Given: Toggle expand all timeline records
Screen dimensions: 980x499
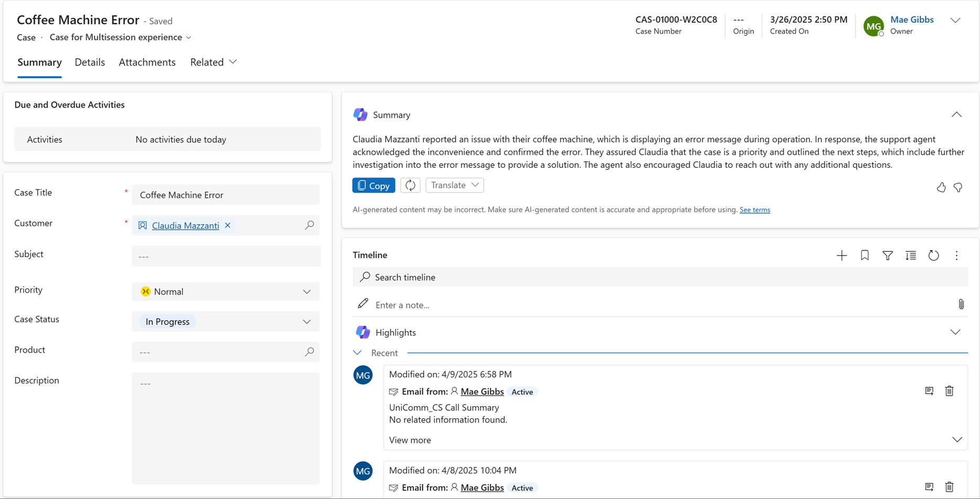Looking at the screenshot, I should tap(911, 256).
